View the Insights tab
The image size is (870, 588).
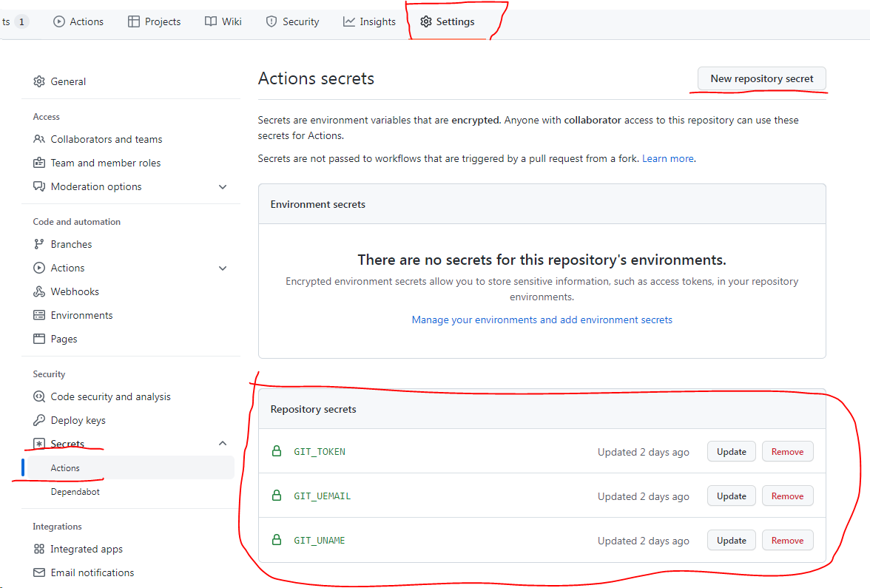tap(369, 21)
